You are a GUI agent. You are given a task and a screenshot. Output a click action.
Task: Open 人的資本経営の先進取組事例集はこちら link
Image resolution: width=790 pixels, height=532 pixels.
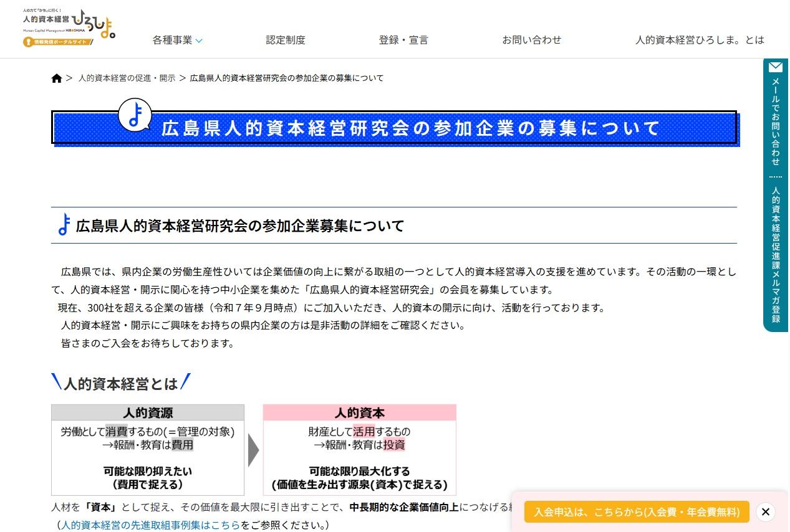150,525
